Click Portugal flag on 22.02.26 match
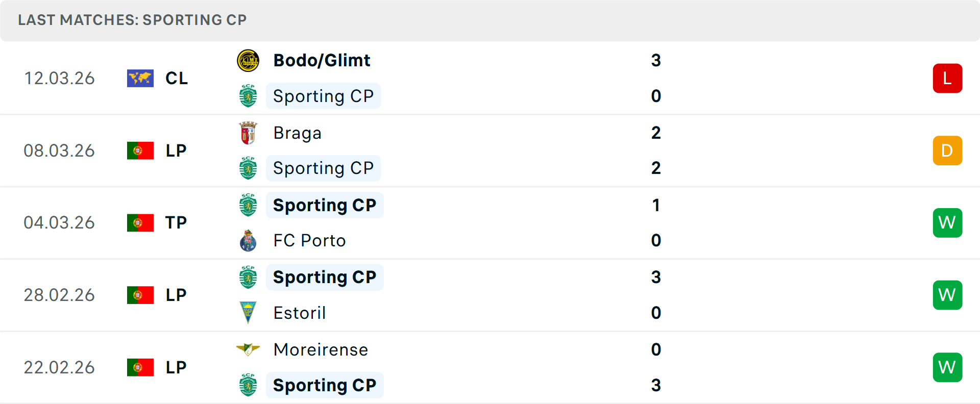This screenshot has width=980, height=404. (x=140, y=367)
